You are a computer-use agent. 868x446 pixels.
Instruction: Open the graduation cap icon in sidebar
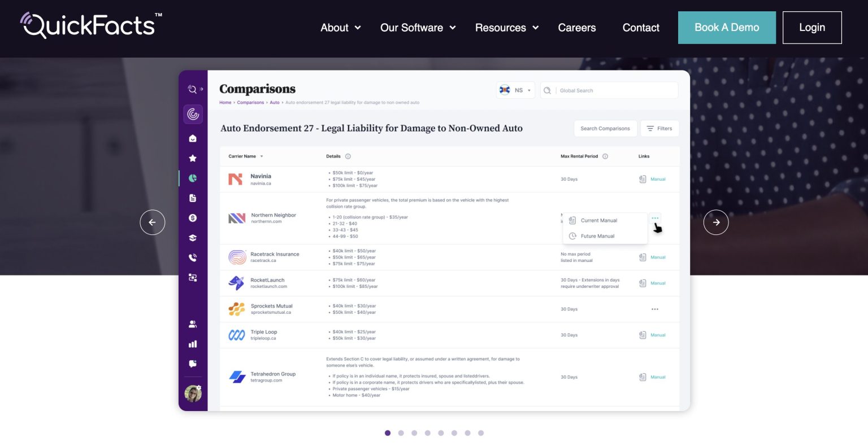[x=193, y=238]
